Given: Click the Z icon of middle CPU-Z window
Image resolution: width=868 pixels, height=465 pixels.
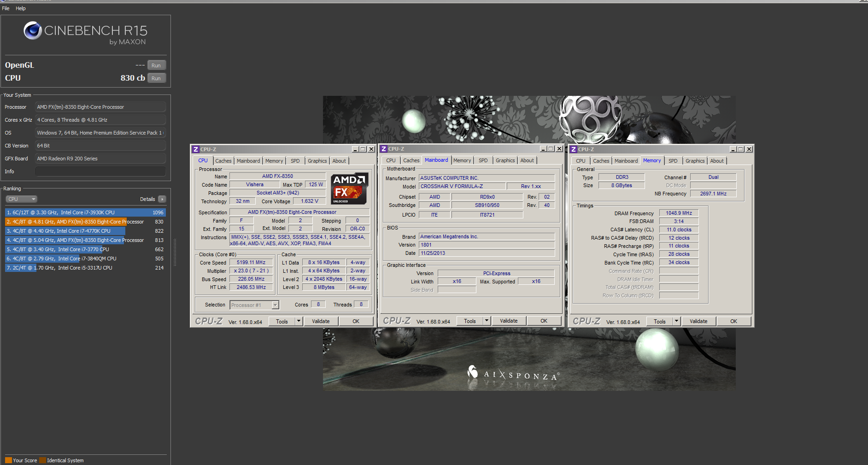Looking at the screenshot, I should coord(384,149).
